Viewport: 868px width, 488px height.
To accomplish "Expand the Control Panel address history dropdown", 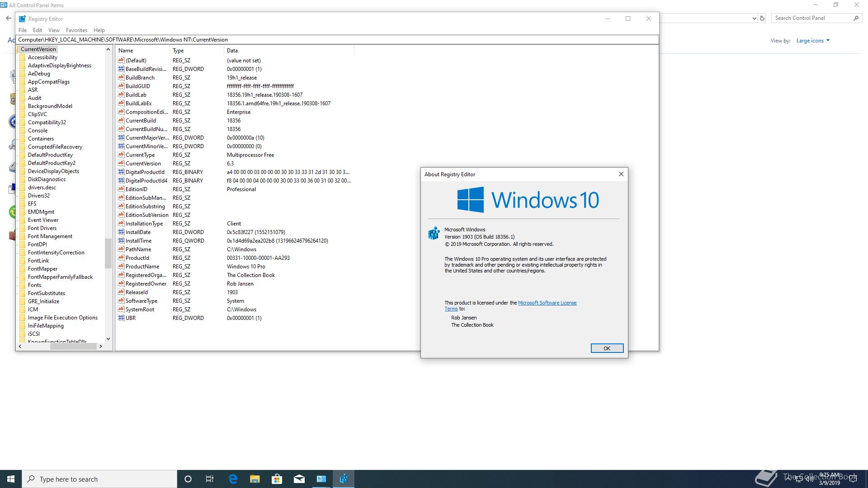I will (754, 19).
